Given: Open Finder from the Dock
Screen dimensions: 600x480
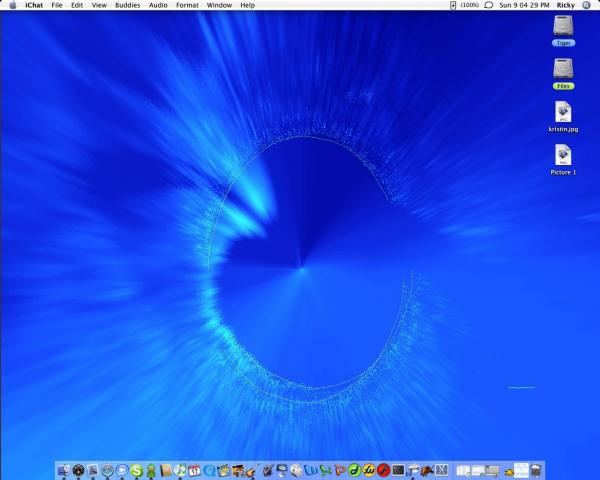Looking at the screenshot, I should coord(64,470).
